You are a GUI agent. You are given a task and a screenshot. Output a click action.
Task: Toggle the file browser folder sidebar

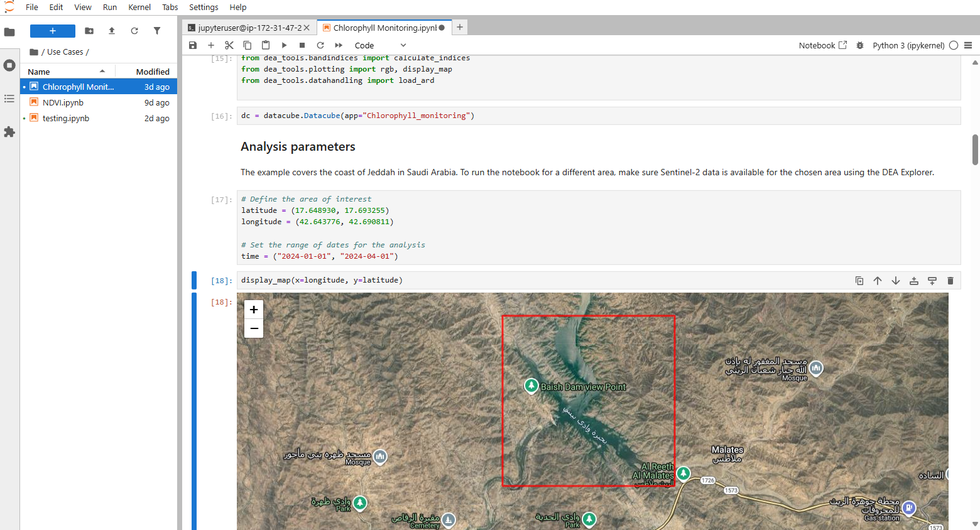pos(9,32)
